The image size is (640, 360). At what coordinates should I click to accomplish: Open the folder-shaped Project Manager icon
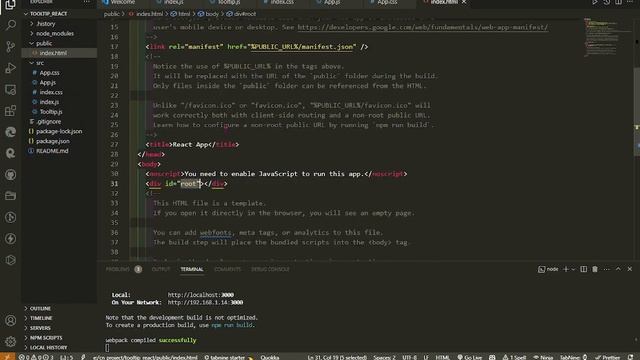(x=11, y=196)
